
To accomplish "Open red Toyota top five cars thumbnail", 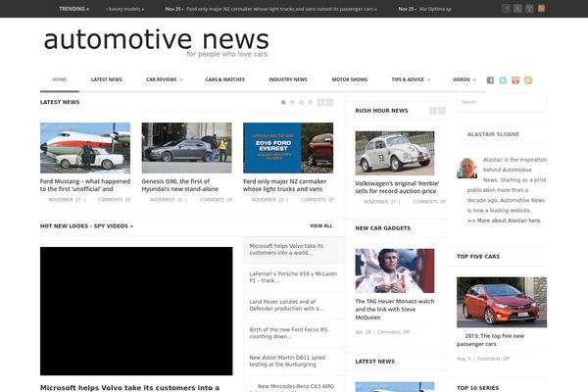I will pos(502,303).
